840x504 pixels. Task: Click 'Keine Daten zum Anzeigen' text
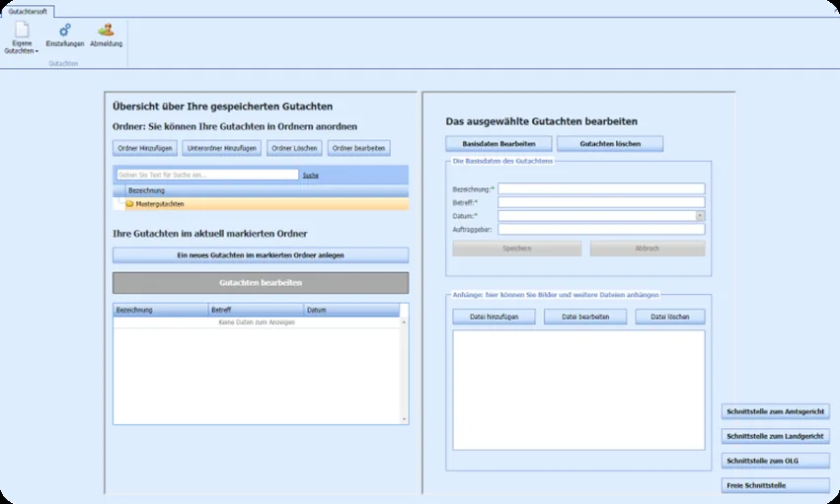(x=257, y=323)
